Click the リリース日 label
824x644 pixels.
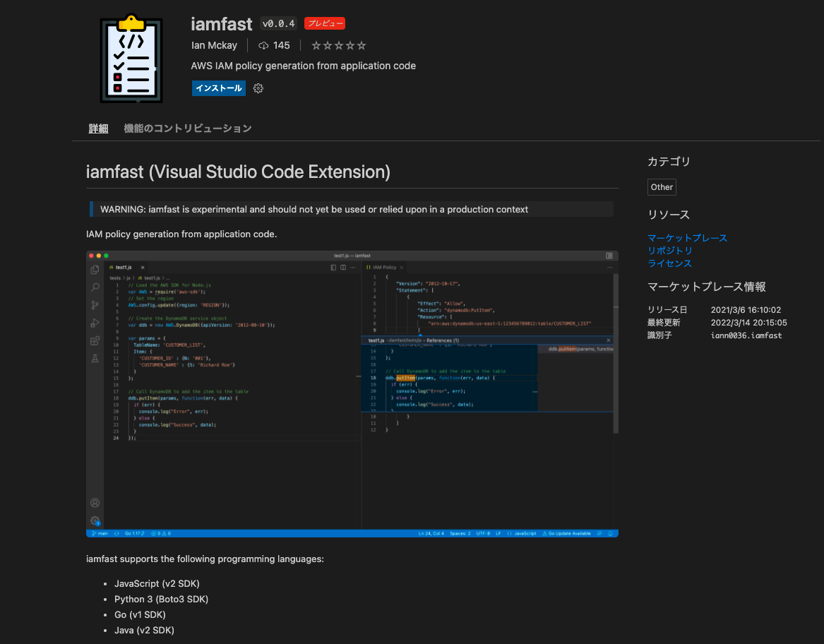[667, 310]
